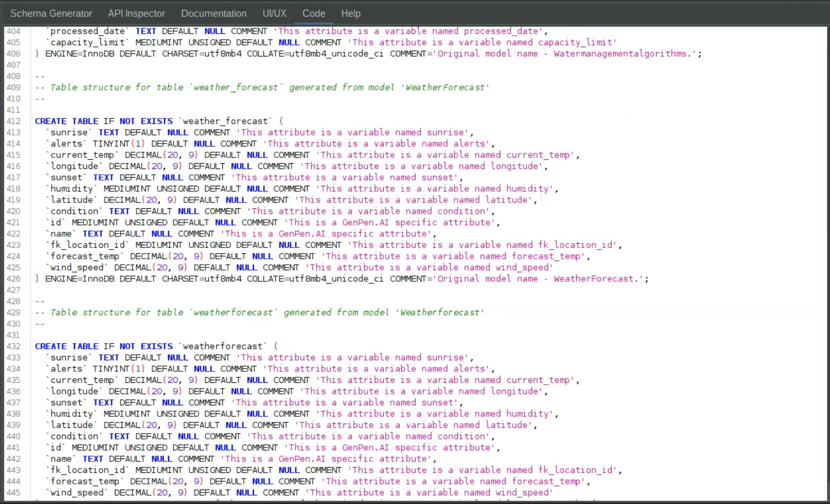830x504 pixels.
Task: Click line number 445 in the gutter
Action: [13, 492]
